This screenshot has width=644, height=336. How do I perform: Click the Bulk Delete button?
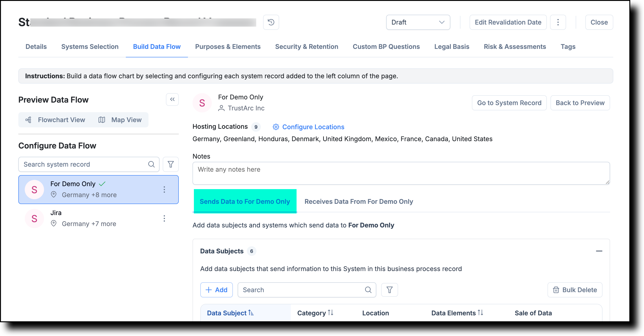(575, 290)
